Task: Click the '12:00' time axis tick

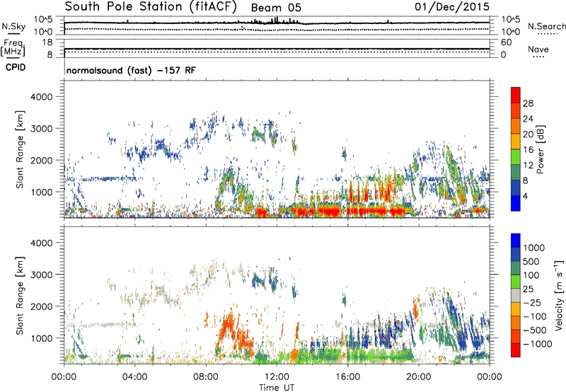Action: [x=277, y=377]
